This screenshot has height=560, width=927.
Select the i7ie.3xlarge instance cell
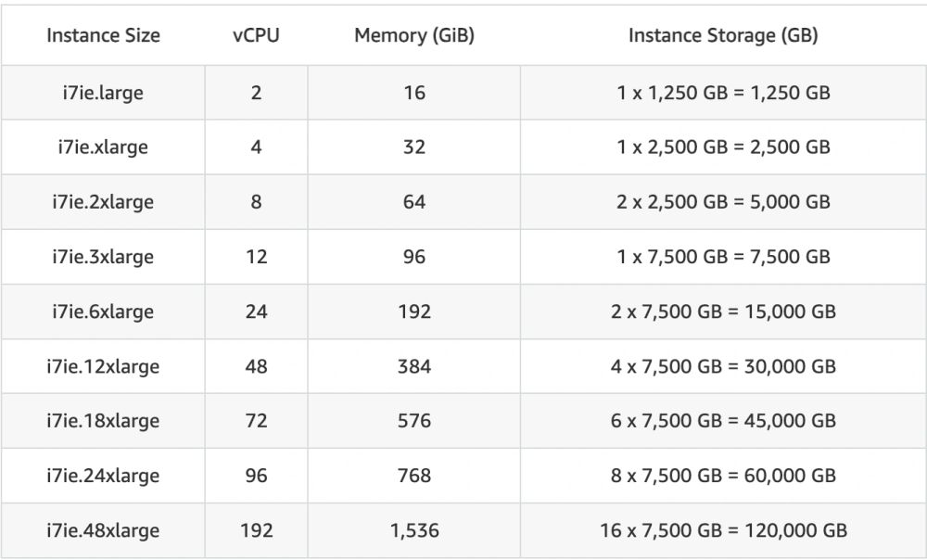click(103, 257)
